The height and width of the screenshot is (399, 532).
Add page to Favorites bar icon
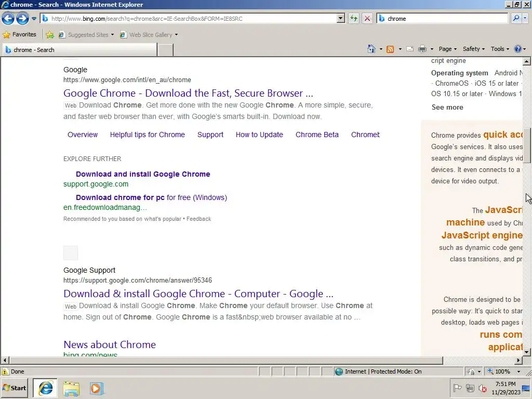click(50, 35)
